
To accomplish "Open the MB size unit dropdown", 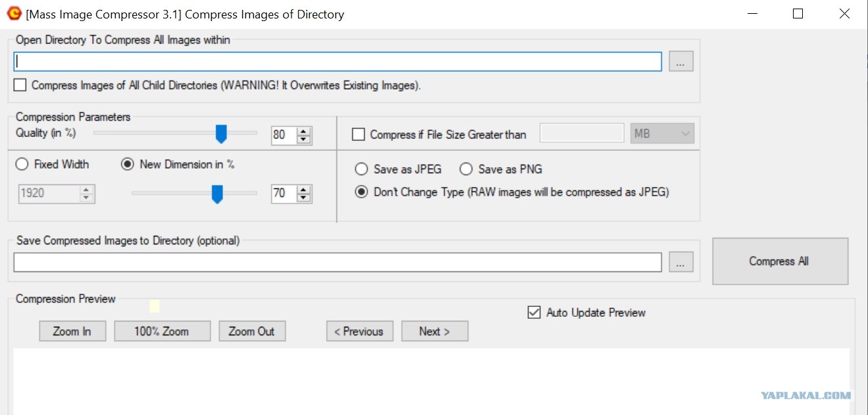I will pos(662,134).
